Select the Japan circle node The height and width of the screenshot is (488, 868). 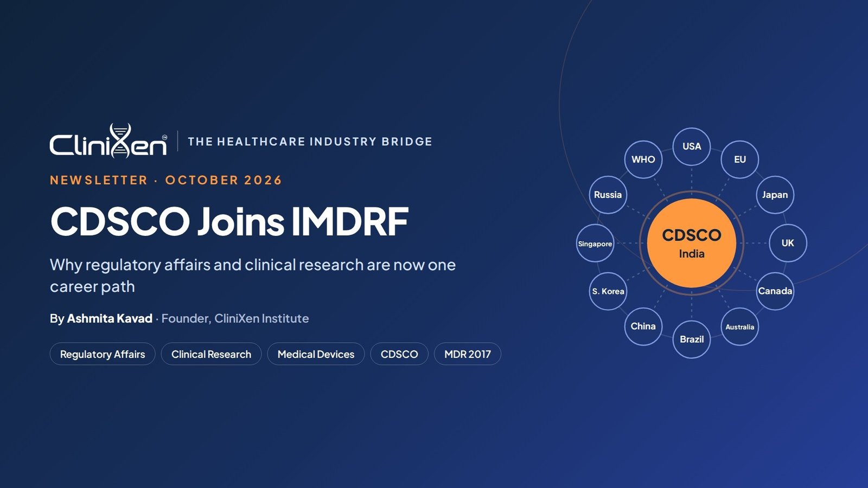coord(775,195)
